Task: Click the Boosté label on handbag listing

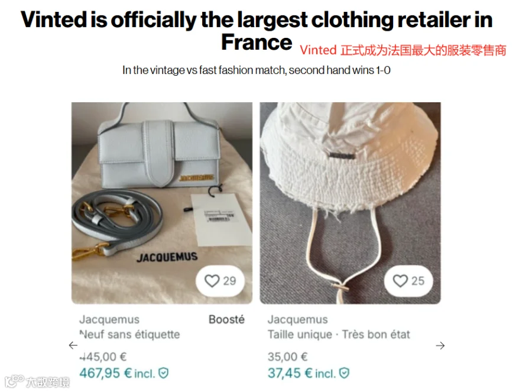Action: coord(226,319)
